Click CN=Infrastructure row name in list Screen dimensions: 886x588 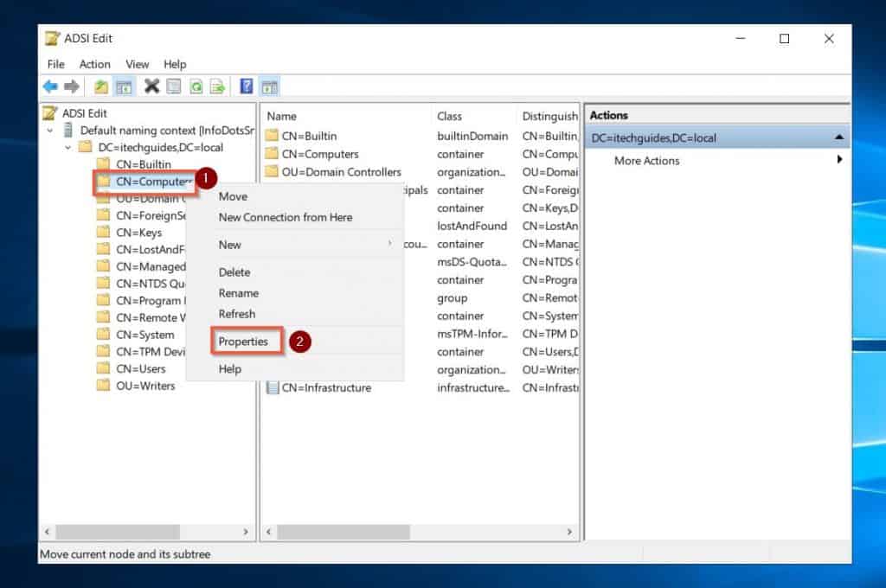326,387
